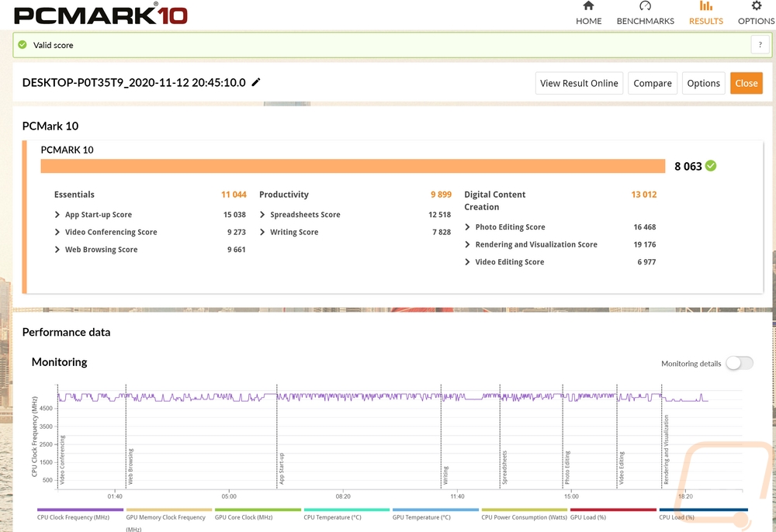776x532 pixels.
Task: Click the question mark help icon
Action: [x=760, y=44]
